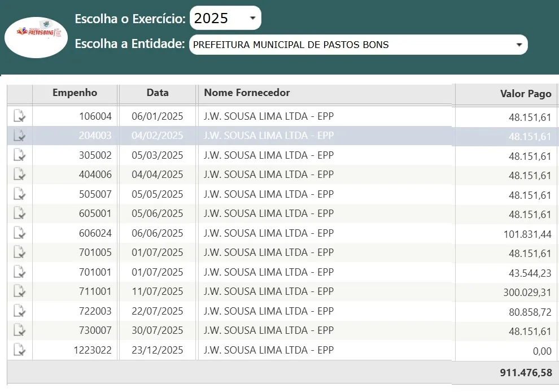Sort by Data column header
Image resolution: width=559 pixels, height=392 pixels.
pos(158,93)
